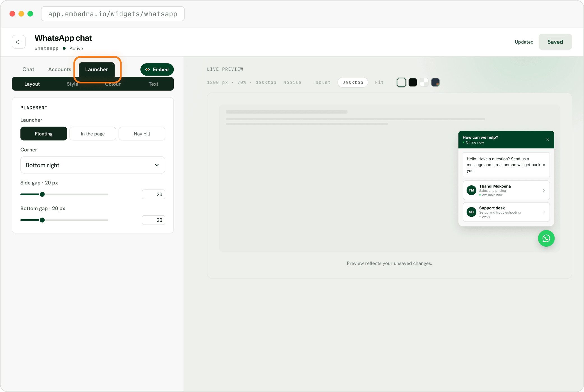The image size is (584, 392).
Task: Choose Nav pill placement
Action: tap(142, 134)
